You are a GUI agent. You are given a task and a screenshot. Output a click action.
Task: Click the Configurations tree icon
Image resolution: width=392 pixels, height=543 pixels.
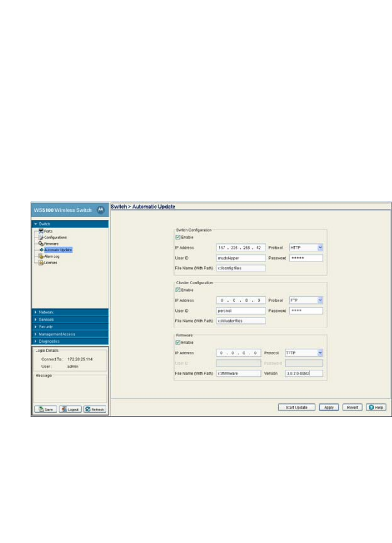point(41,237)
